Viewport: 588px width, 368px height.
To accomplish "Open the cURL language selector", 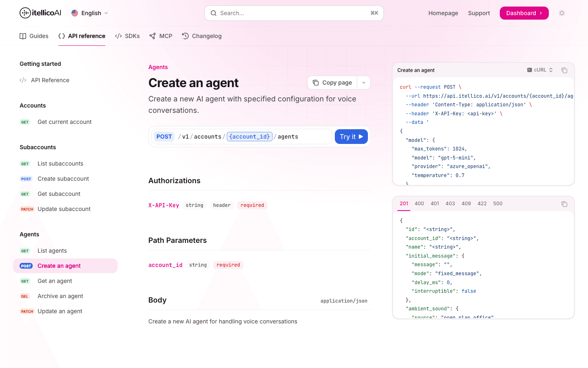I will pyautogui.click(x=540, y=70).
